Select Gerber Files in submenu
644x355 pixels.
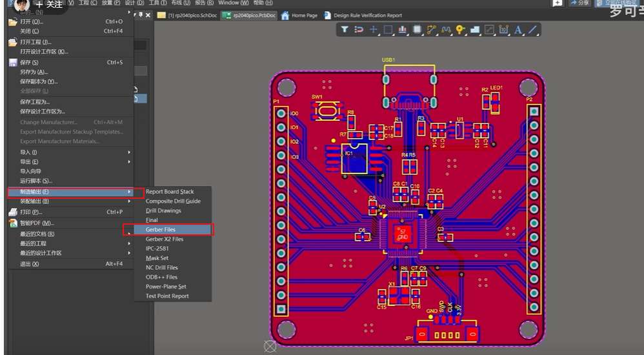[172, 229]
